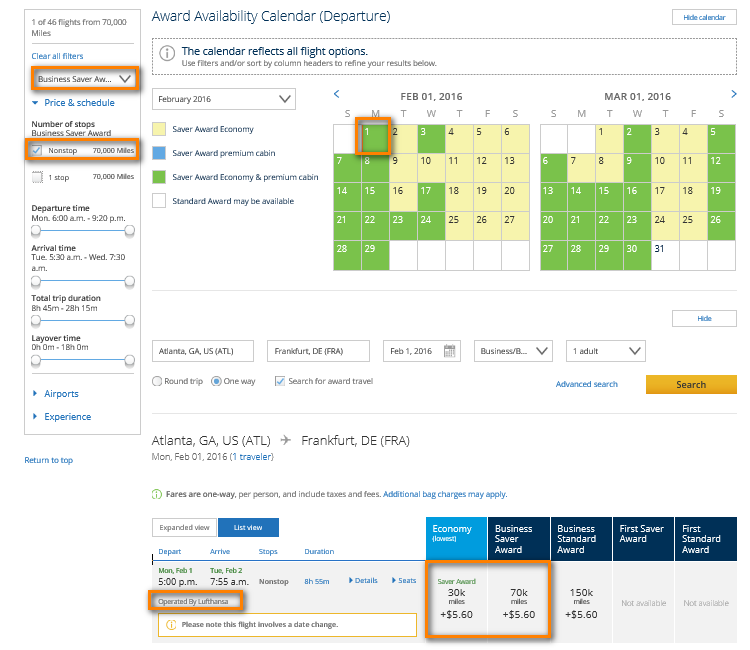
Task: Check the 1 stop filter checkbox
Action: (x=37, y=176)
